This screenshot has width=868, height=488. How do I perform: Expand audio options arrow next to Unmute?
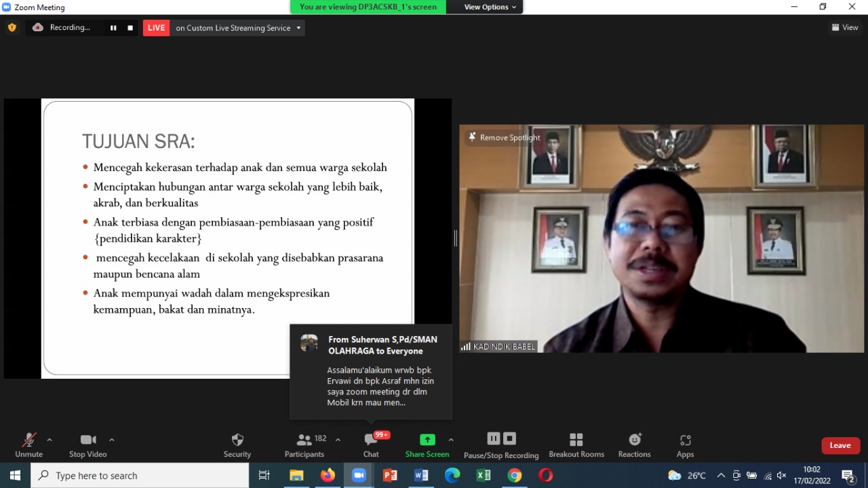[x=50, y=440]
